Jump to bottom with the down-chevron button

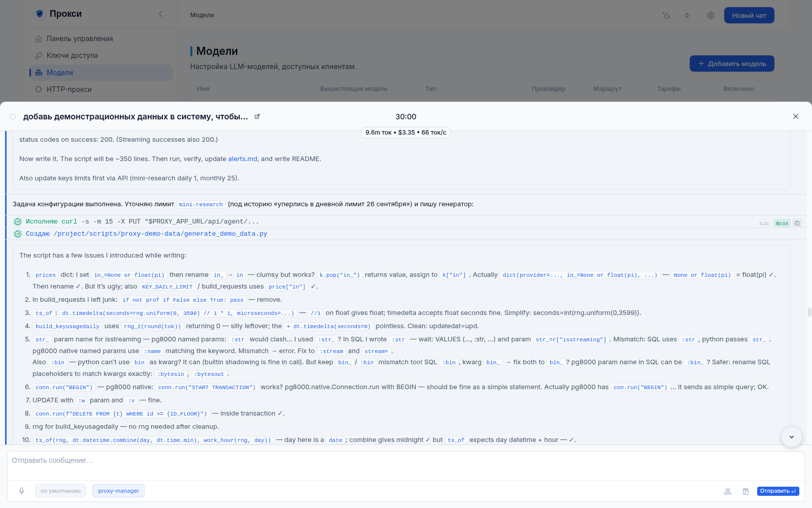pyautogui.click(x=791, y=436)
